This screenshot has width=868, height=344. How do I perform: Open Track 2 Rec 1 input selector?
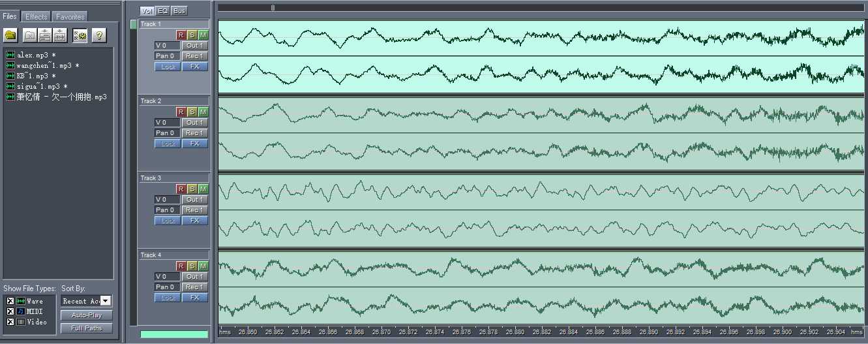[195, 133]
